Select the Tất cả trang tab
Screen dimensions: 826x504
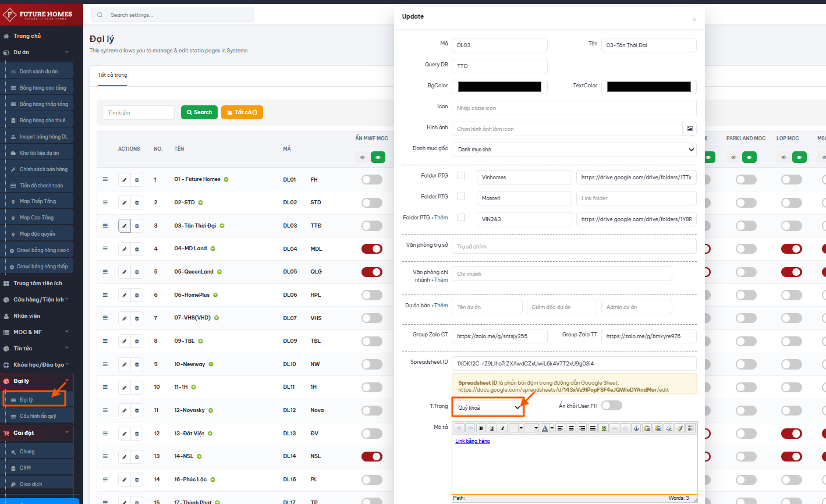[x=112, y=75]
